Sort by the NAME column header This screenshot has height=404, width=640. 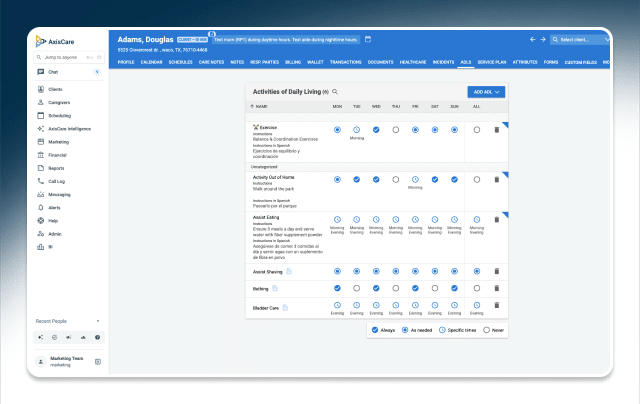click(x=261, y=106)
